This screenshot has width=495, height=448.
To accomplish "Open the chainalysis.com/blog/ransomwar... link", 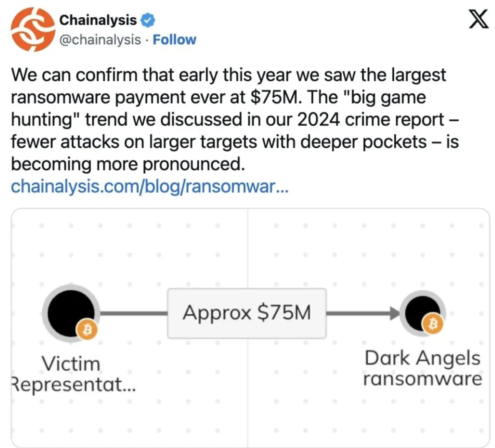I will (x=149, y=187).
